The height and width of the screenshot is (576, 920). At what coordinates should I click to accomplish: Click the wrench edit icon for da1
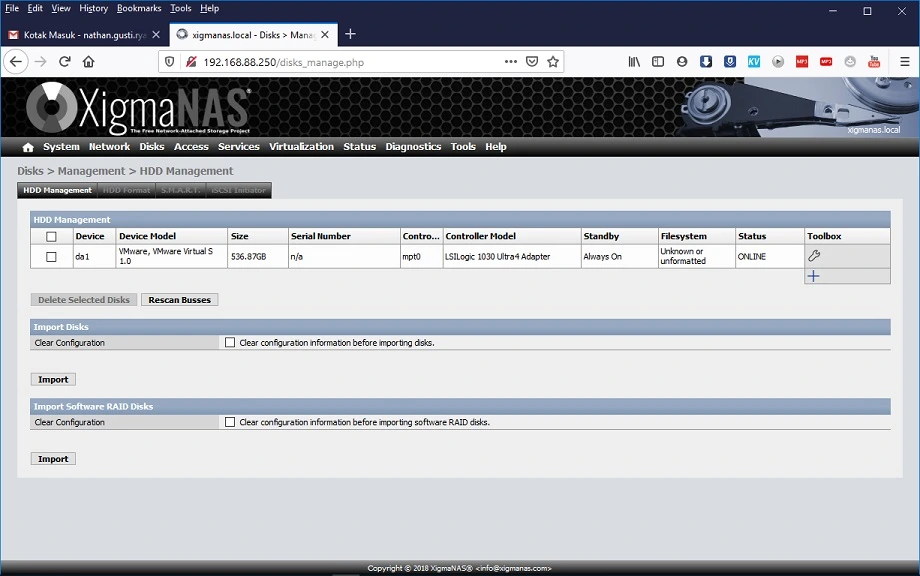click(x=814, y=256)
